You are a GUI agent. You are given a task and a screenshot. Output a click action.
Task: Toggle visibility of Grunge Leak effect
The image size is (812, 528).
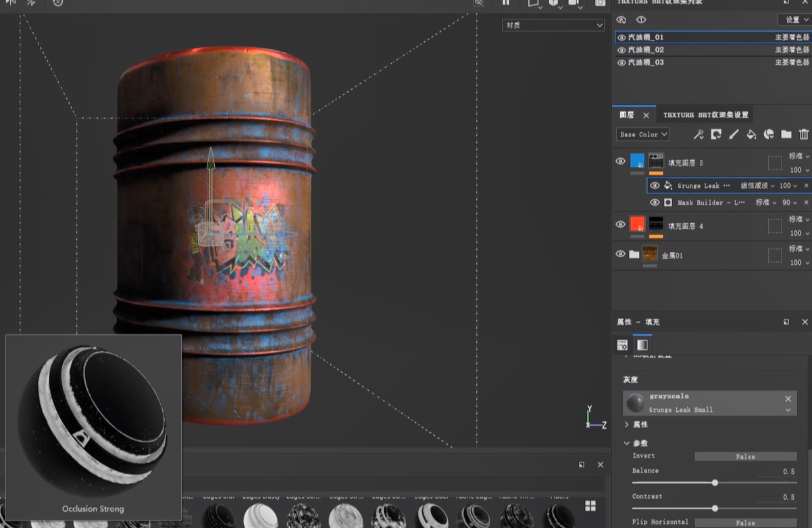(654, 186)
